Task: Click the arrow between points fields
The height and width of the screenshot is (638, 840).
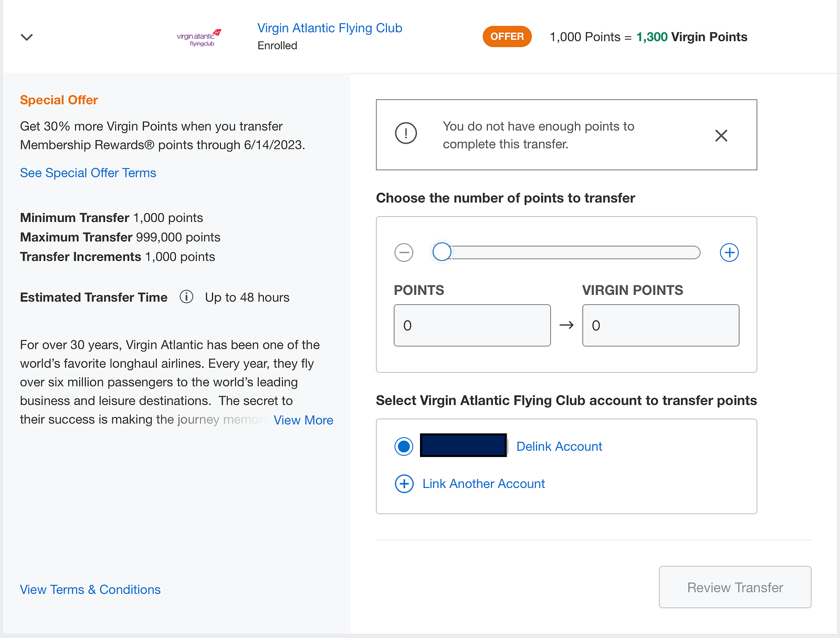Action: click(566, 325)
